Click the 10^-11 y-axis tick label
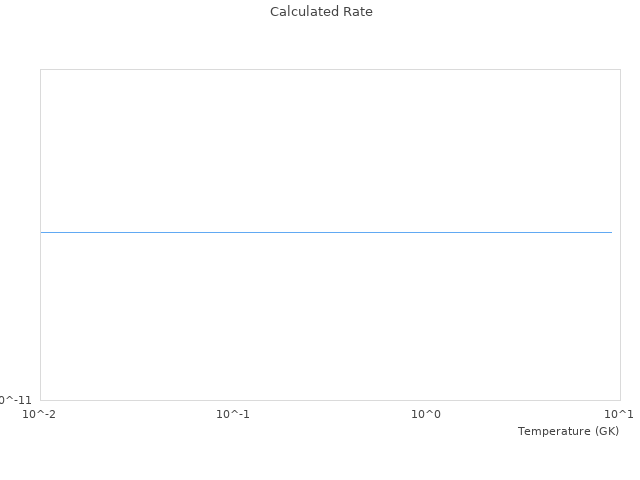The width and height of the screenshot is (640, 480). (15, 400)
